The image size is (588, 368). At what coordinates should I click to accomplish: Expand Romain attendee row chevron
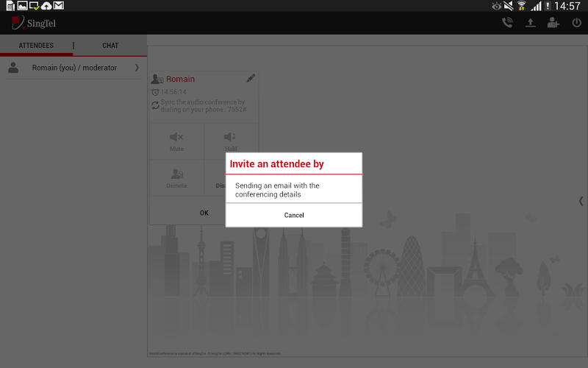tap(137, 68)
